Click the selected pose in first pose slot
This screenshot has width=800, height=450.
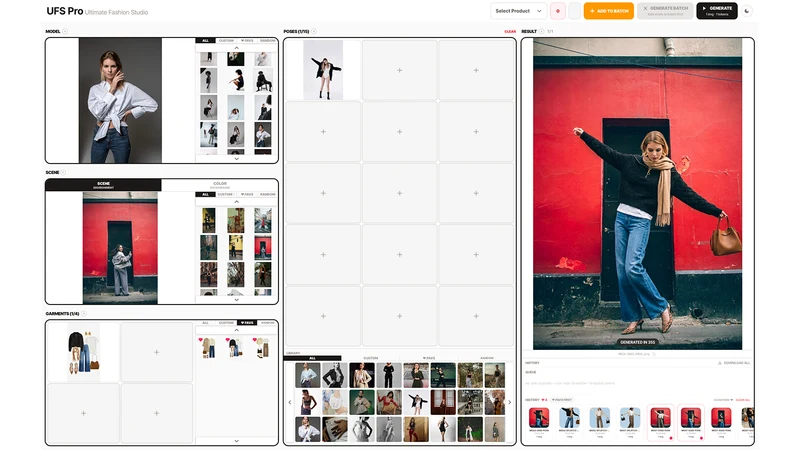pos(323,70)
